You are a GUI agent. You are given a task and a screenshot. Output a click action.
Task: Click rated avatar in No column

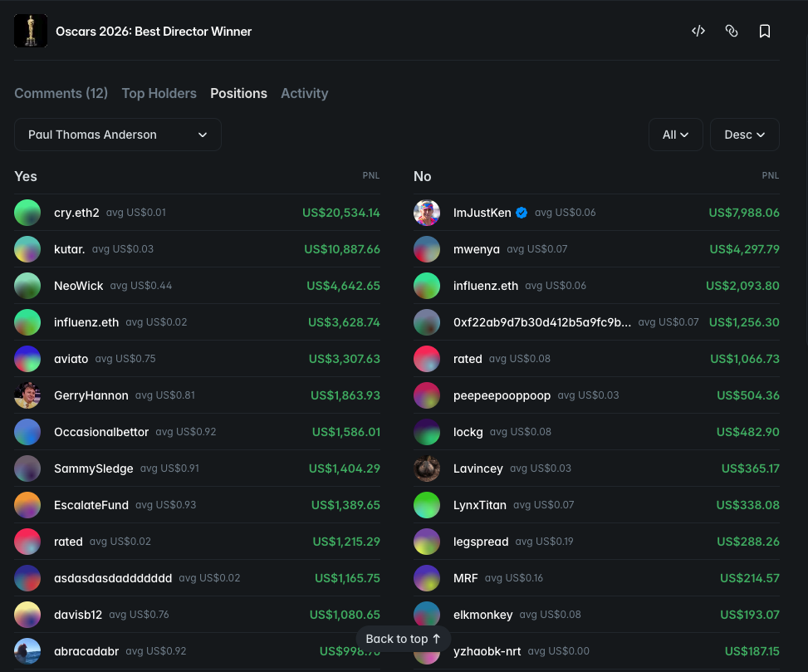tap(427, 359)
